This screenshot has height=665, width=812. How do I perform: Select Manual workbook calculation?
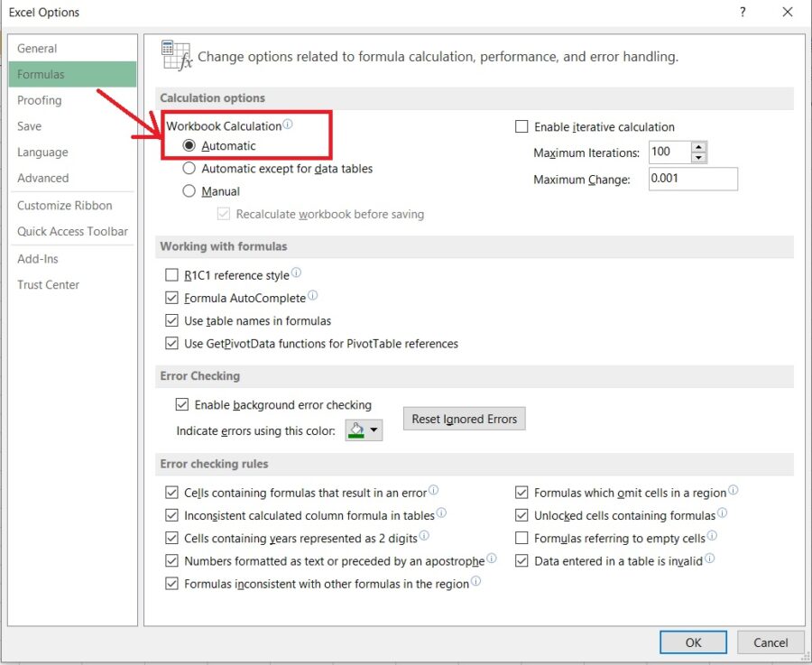tap(189, 191)
